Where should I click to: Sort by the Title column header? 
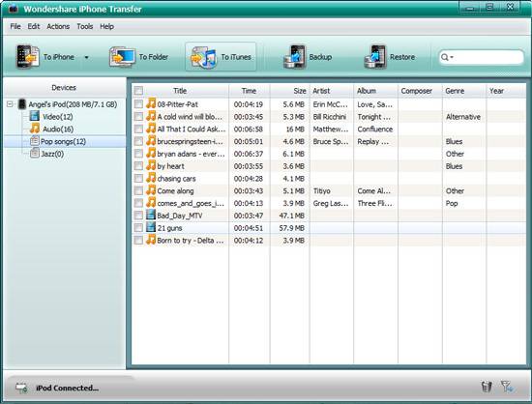click(180, 91)
